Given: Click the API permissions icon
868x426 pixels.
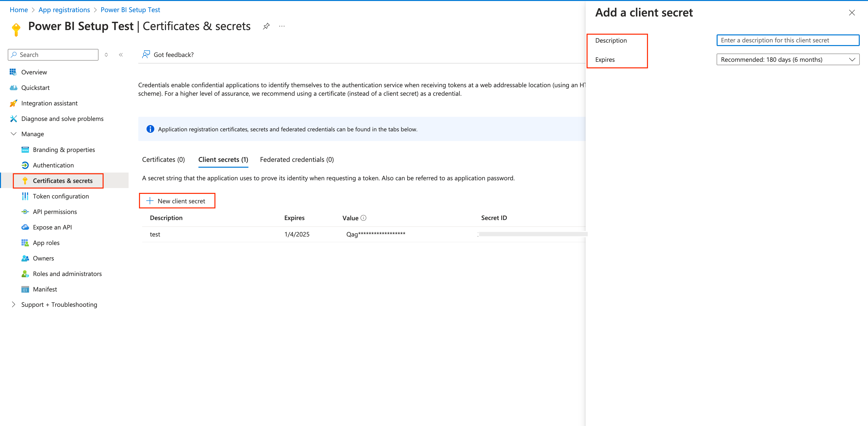Looking at the screenshot, I should pos(25,212).
